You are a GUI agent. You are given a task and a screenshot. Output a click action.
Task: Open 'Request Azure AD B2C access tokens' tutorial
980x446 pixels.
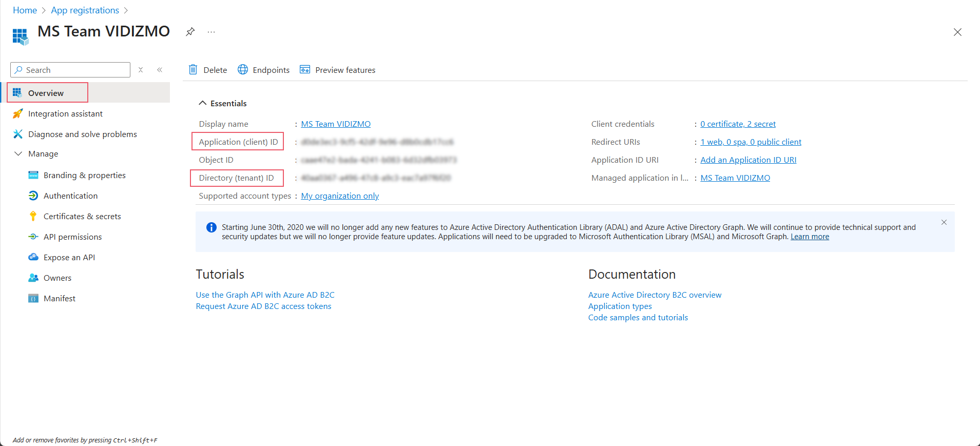coord(263,306)
